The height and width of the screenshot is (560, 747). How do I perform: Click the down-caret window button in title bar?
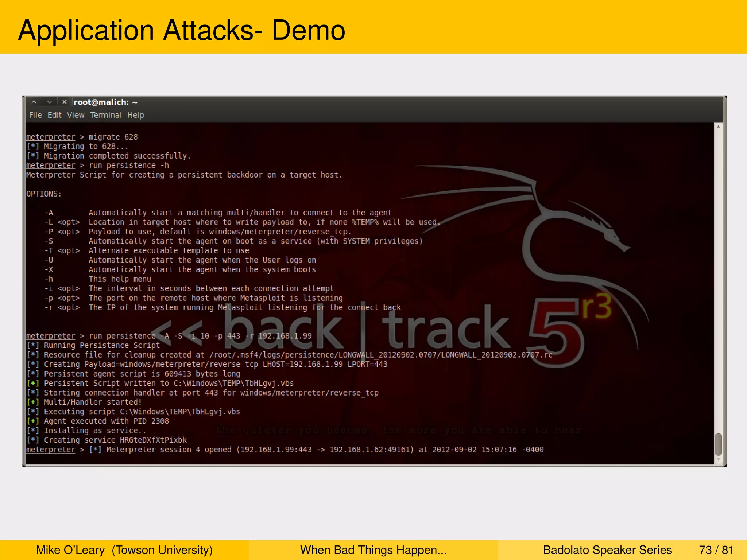[x=49, y=102]
